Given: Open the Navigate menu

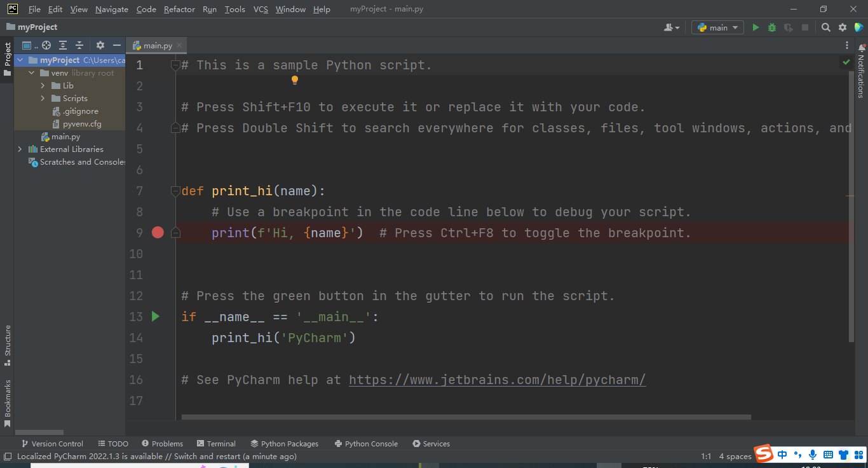Looking at the screenshot, I should coord(112,10).
